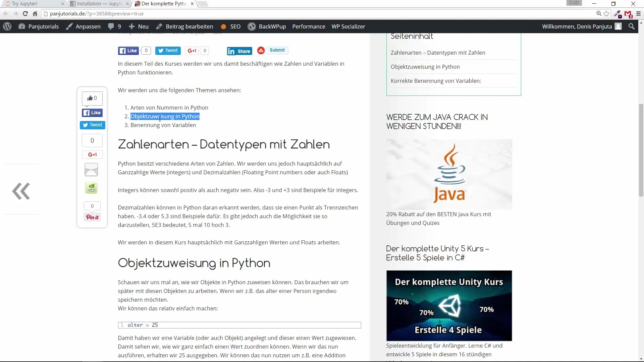Click the Facebook Like count box showing 0
Screen dimensions: 644x362
point(146,51)
